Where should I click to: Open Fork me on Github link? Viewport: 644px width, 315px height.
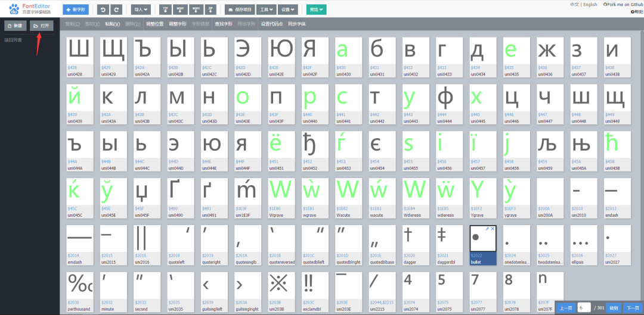coord(624,5)
